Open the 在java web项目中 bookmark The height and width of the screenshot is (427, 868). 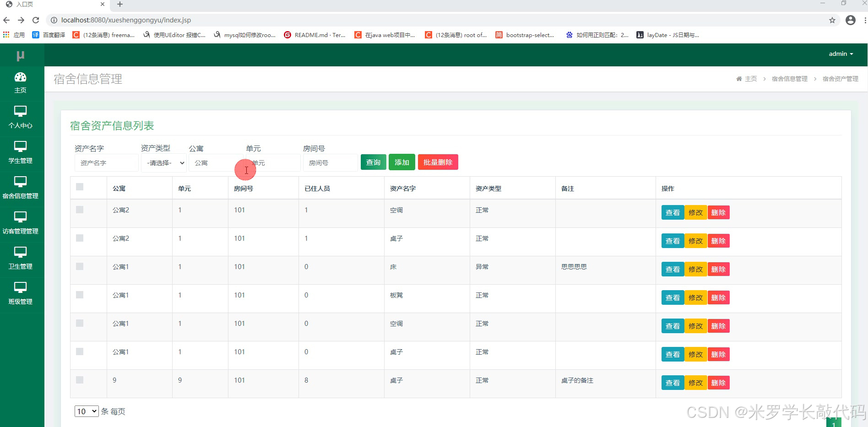[x=385, y=35]
